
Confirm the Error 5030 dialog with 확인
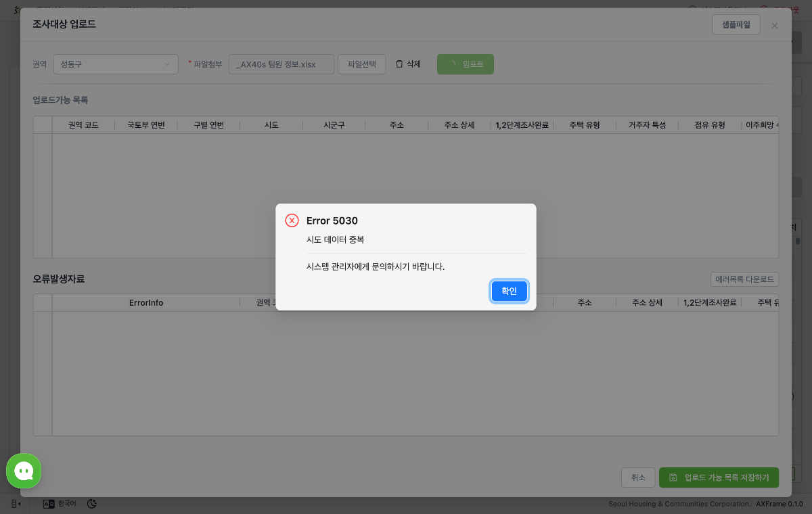(509, 291)
